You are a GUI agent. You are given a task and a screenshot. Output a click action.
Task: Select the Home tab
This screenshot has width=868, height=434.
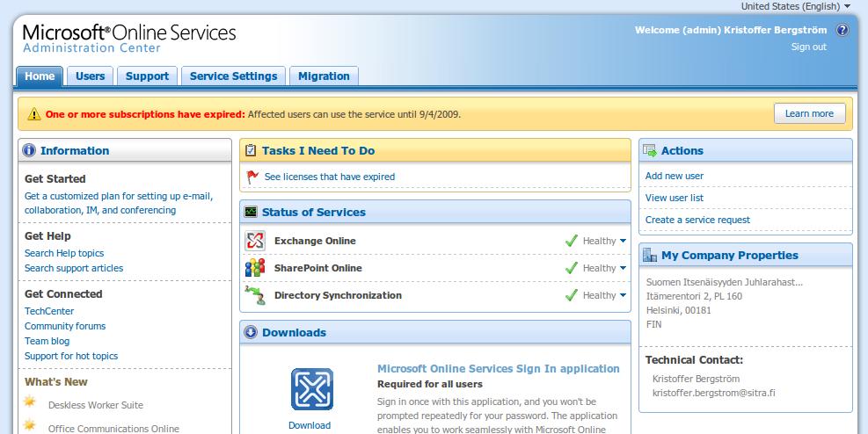coord(40,76)
